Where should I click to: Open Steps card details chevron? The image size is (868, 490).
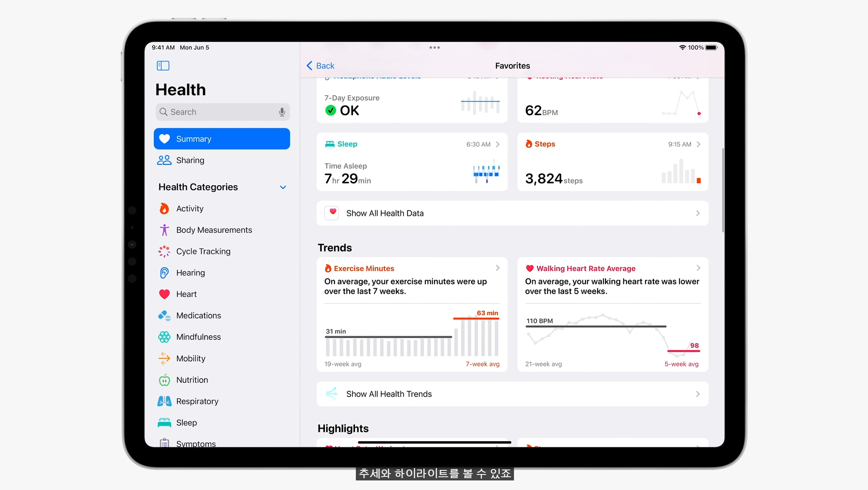pos(699,144)
